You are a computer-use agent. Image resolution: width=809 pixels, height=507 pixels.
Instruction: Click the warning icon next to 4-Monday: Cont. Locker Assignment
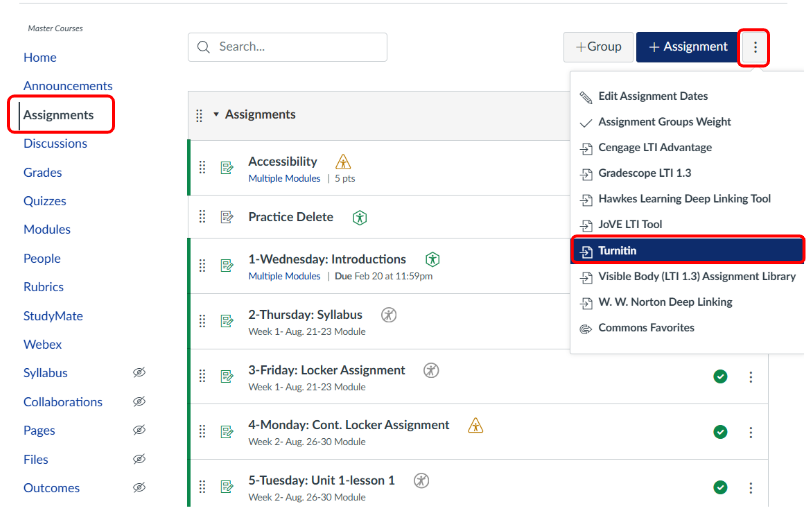pyautogui.click(x=475, y=425)
